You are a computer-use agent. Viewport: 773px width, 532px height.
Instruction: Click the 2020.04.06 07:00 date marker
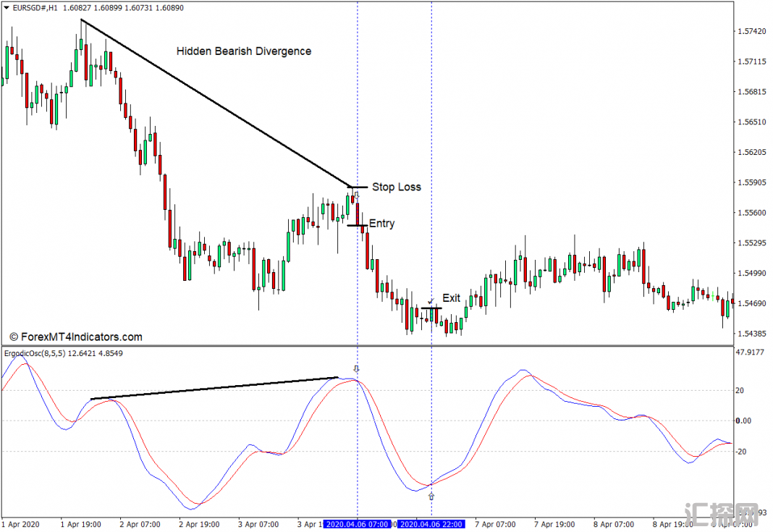[358, 524]
